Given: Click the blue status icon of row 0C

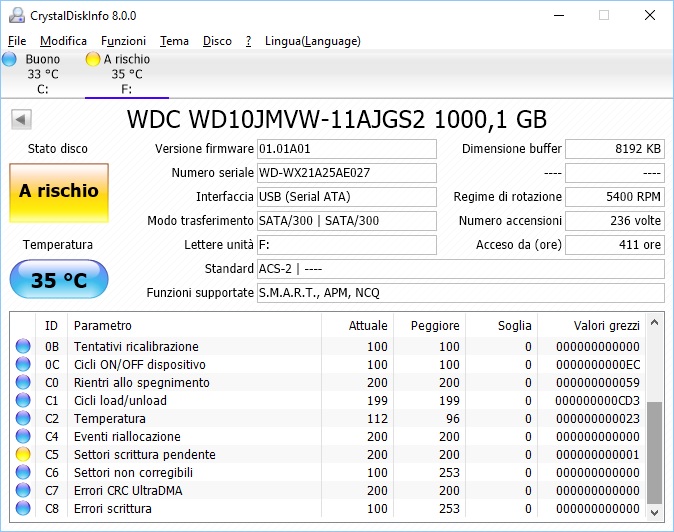Looking at the screenshot, I should (x=23, y=364).
